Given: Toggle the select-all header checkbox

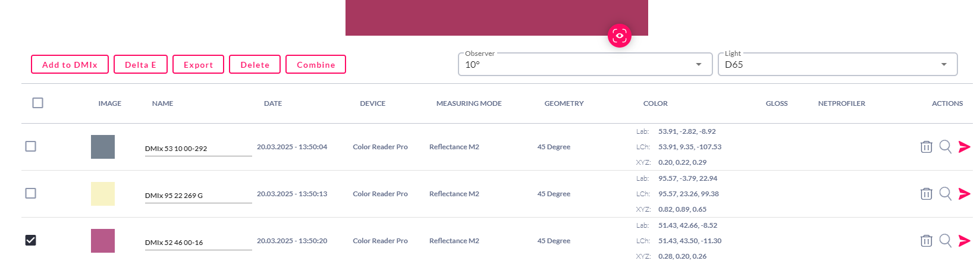Looking at the screenshot, I should point(37,103).
